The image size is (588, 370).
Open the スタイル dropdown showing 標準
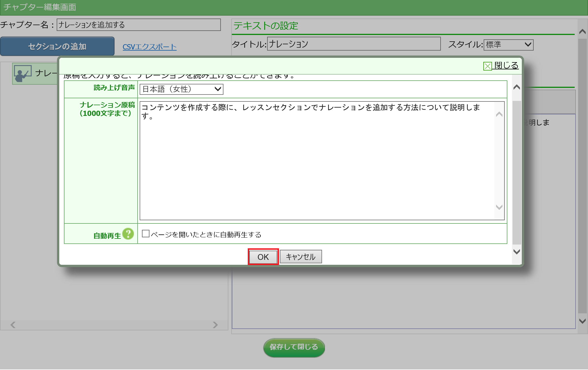pyautogui.click(x=508, y=45)
